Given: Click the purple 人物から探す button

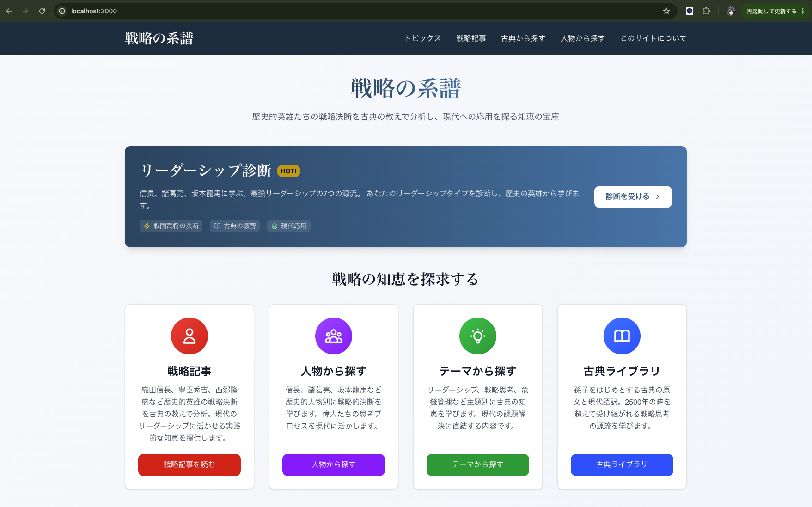Looking at the screenshot, I should (x=334, y=465).
